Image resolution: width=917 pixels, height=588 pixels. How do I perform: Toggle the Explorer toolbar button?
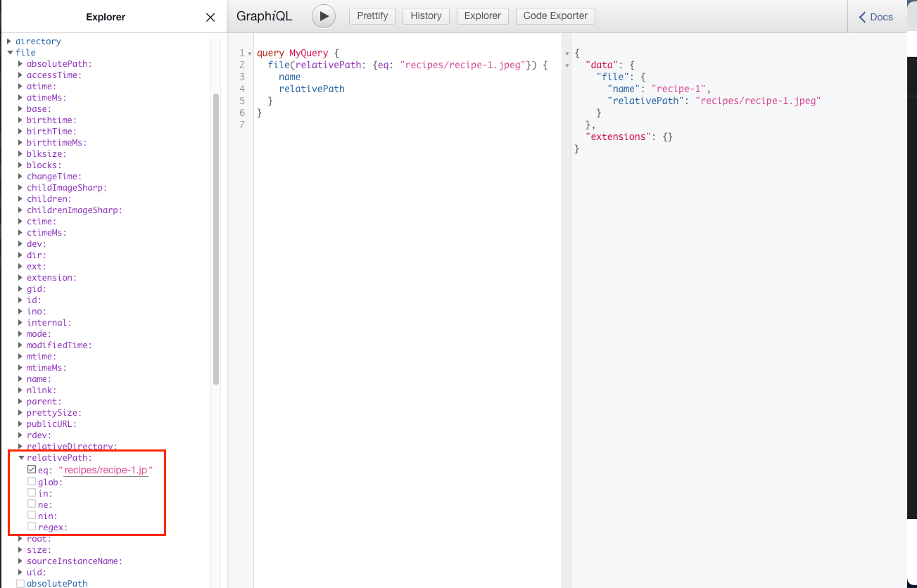(482, 16)
